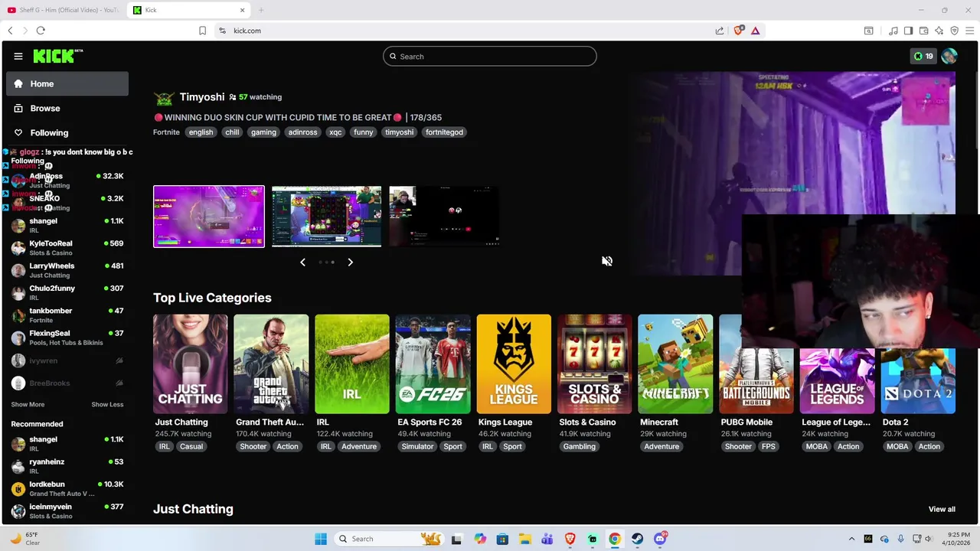The image size is (980, 551).
Task: Open Timyoshi channel name link
Action: [202, 97]
